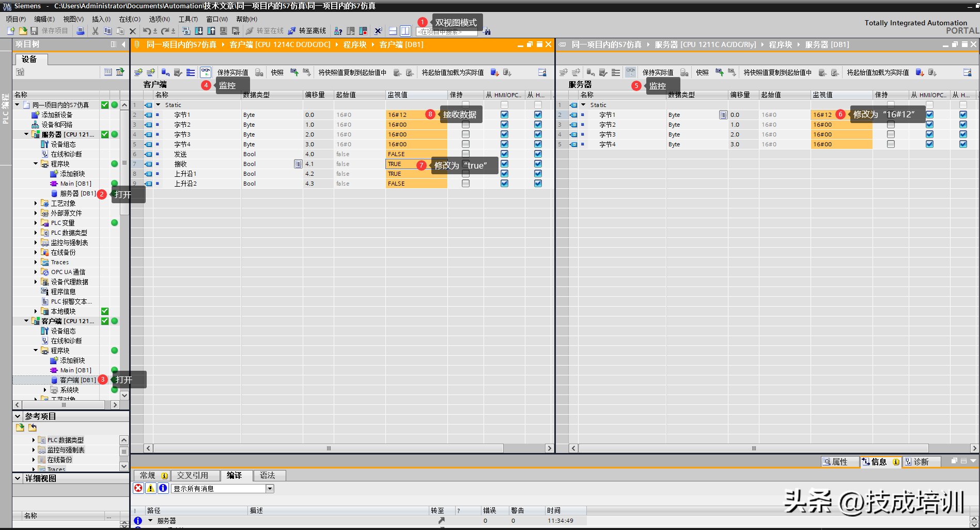Click the download to device icon

click(199, 31)
